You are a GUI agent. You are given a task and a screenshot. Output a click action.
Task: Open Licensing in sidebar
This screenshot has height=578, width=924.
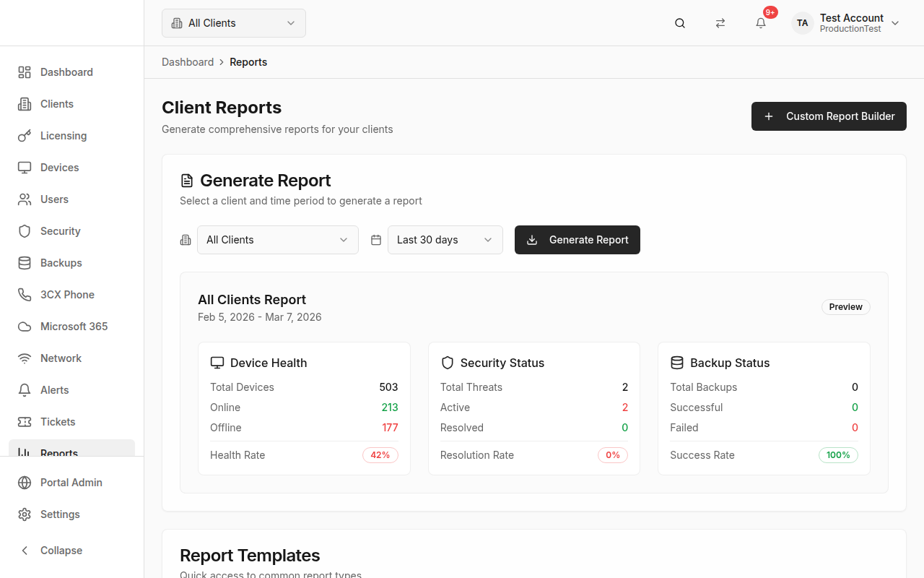click(72, 136)
